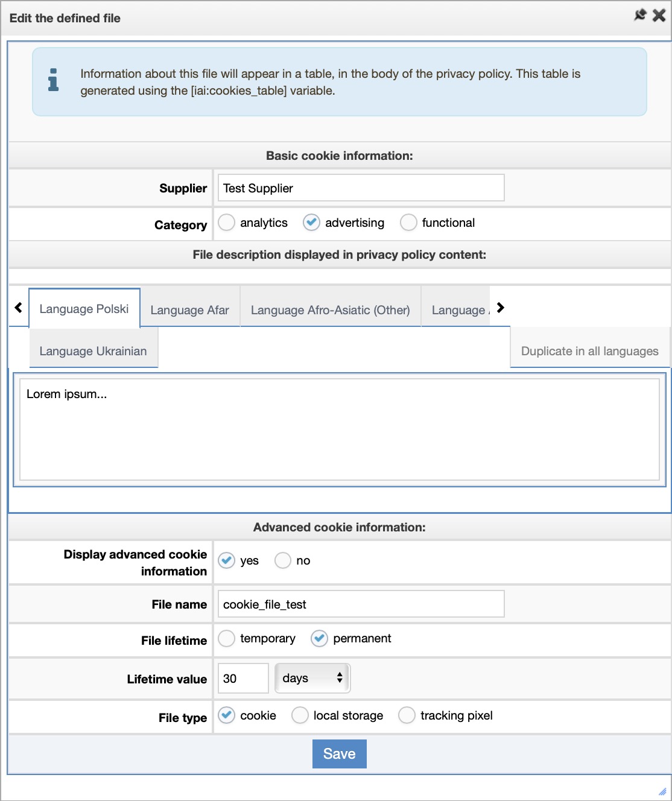Click the File name label

point(179,604)
